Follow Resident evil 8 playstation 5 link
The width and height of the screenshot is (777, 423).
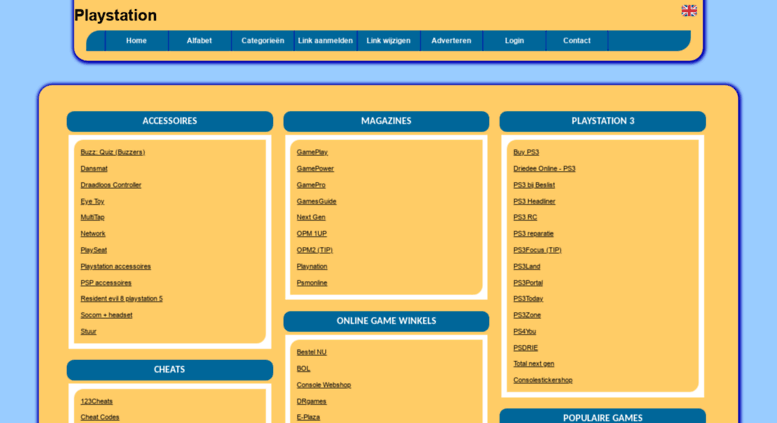(121, 298)
